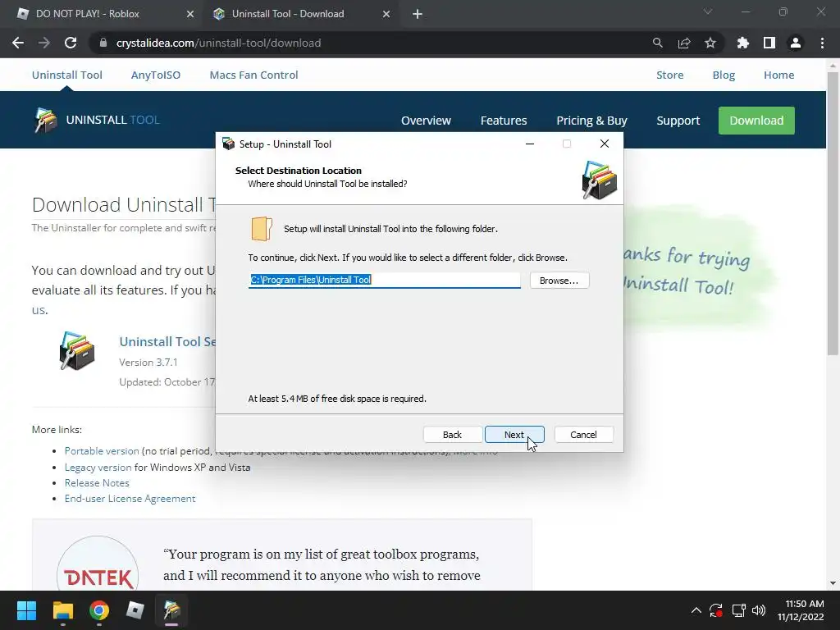Click the destination folder path field
The width and height of the screenshot is (840, 630).
coord(384,280)
